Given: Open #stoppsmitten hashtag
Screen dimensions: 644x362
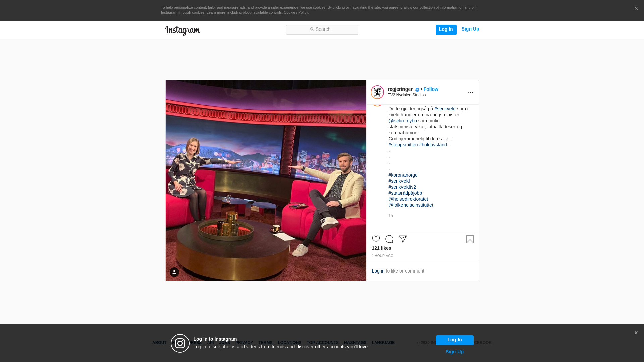Looking at the screenshot, I should point(403,145).
